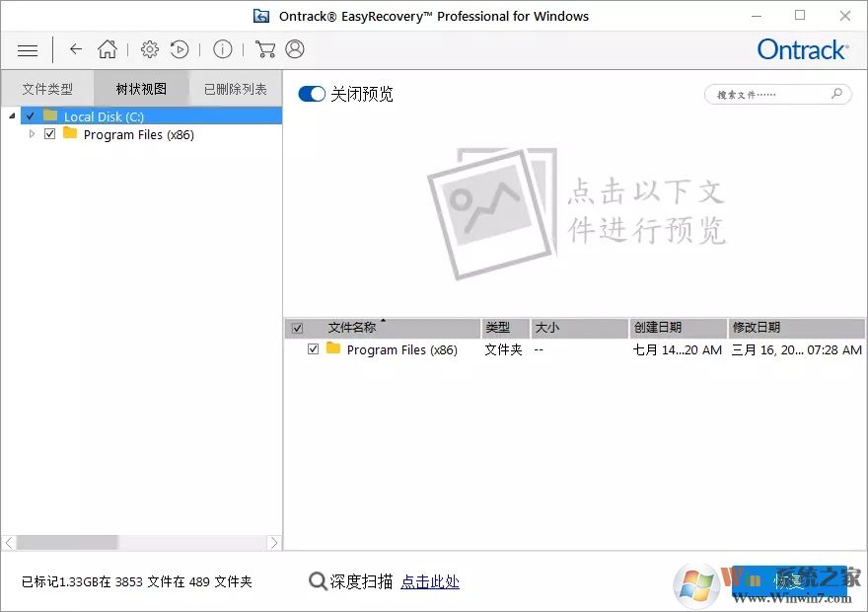The image size is (868, 612).
Task: Click Program Files (x86) folder icon in tree
Action: coord(70,133)
